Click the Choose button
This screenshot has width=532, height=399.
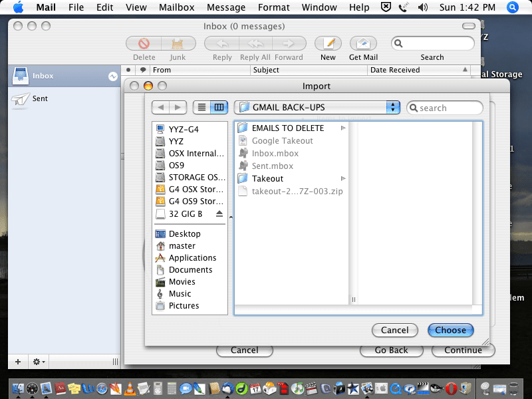451,330
